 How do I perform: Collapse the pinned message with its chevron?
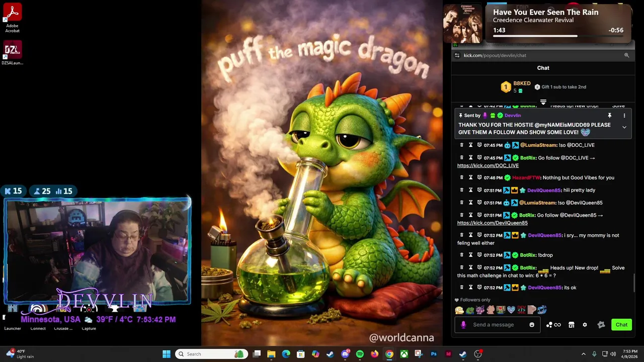point(624,128)
